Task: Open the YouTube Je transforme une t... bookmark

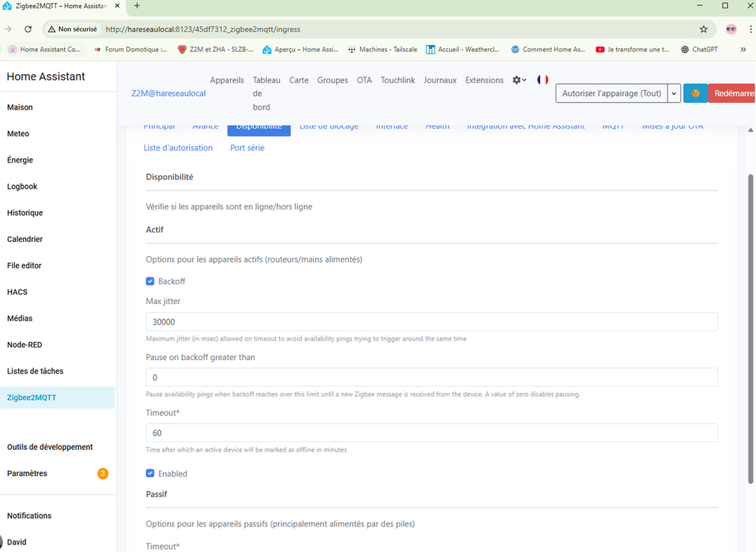Action: tap(633, 49)
